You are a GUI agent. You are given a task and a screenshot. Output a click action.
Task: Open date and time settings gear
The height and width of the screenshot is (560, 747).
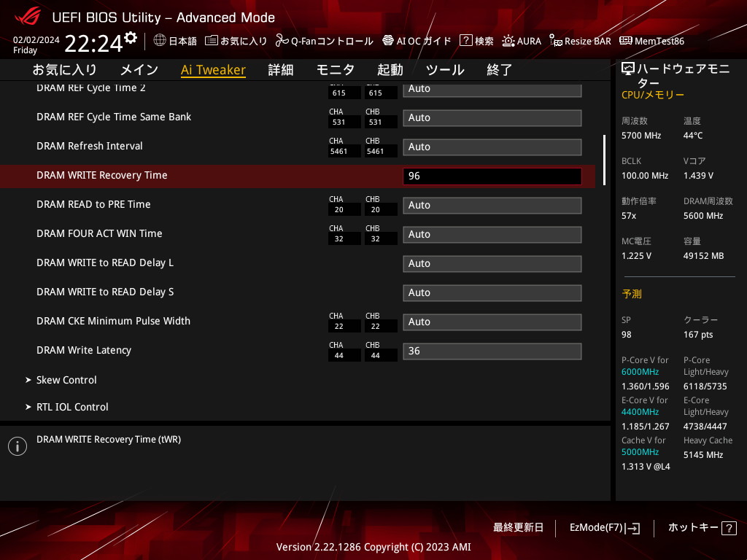coord(131,37)
